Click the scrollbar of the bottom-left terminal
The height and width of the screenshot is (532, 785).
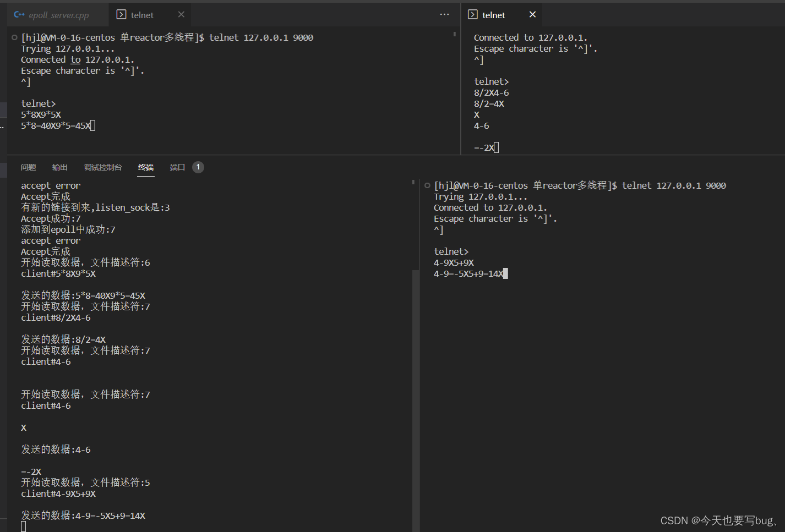click(x=415, y=401)
